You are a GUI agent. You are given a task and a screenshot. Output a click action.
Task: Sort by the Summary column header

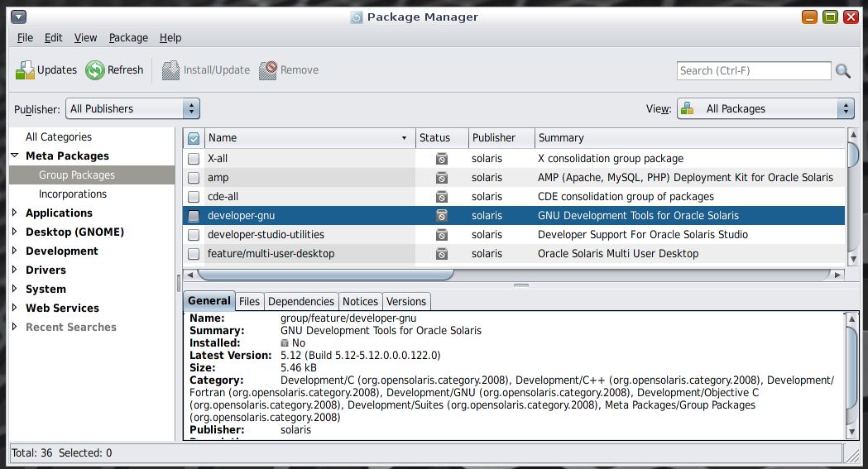pos(690,137)
